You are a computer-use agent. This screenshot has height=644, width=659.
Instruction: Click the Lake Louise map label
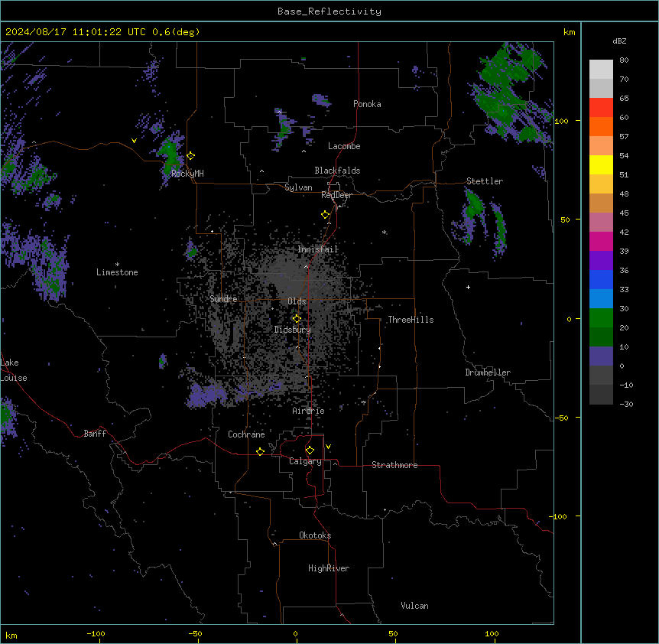point(14,370)
